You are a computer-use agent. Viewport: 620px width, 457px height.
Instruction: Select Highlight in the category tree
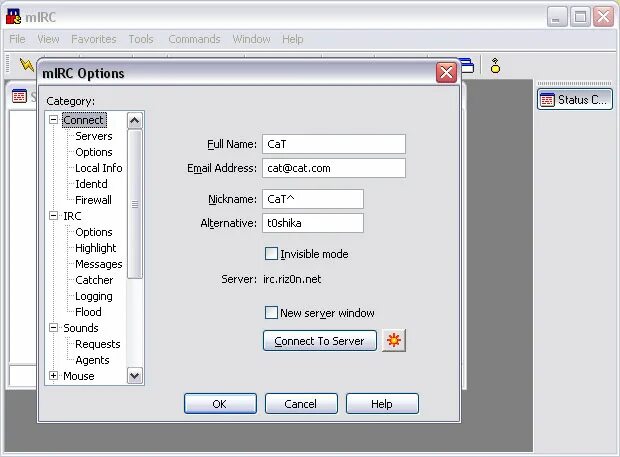pyautogui.click(x=96, y=248)
